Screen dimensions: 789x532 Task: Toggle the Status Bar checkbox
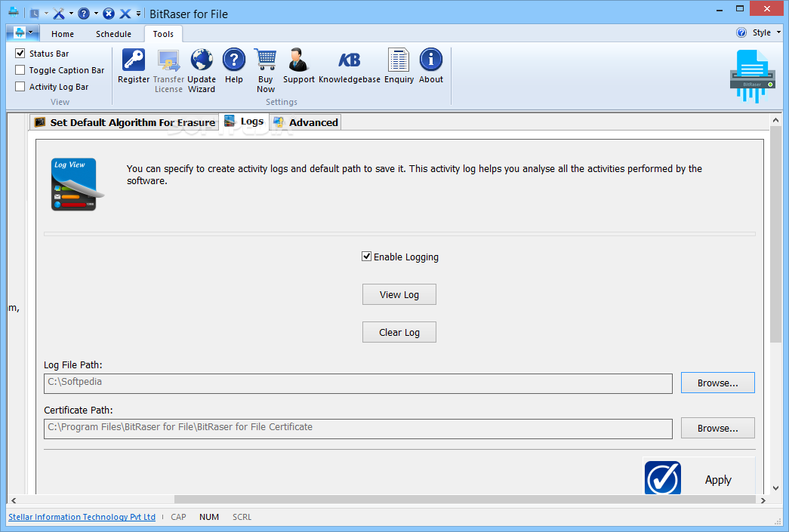[20, 54]
